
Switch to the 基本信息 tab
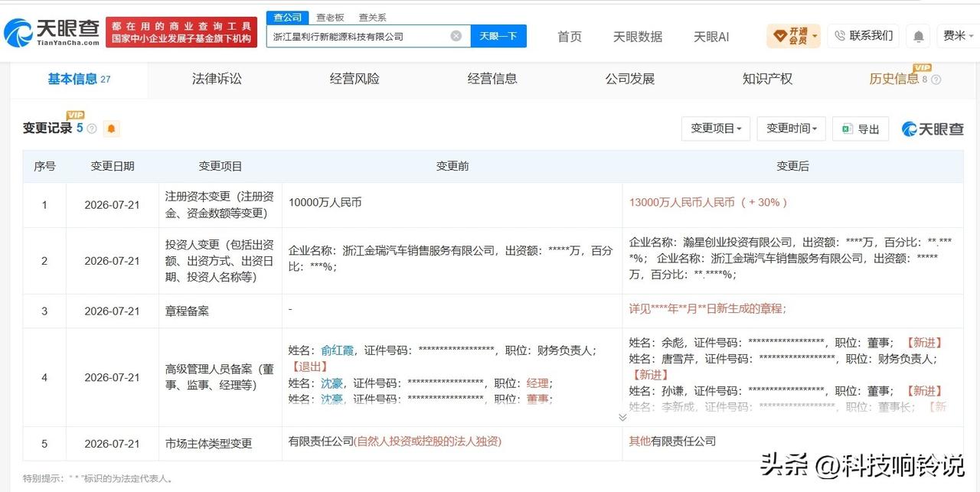[x=79, y=79]
